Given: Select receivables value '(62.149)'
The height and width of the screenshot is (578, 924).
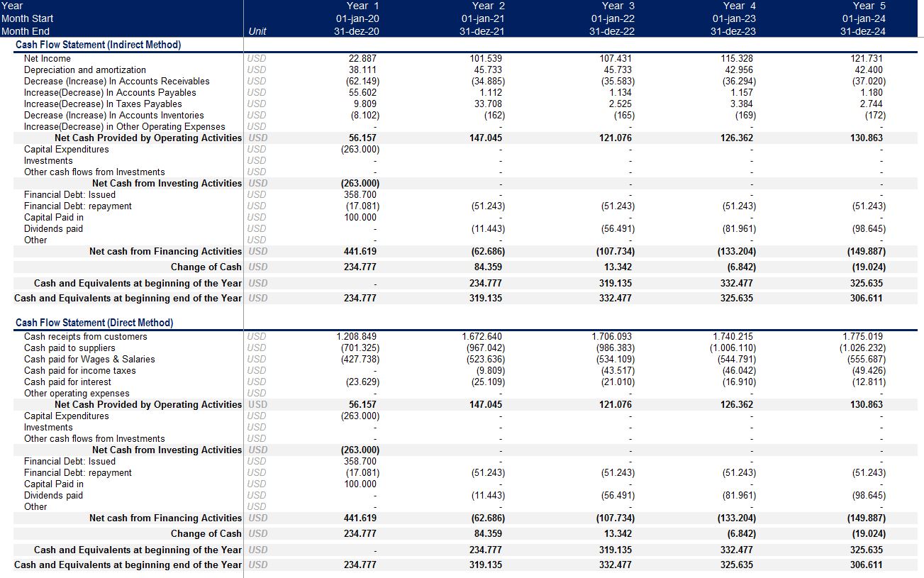Looking at the screenshot, I should coord(362,81).
